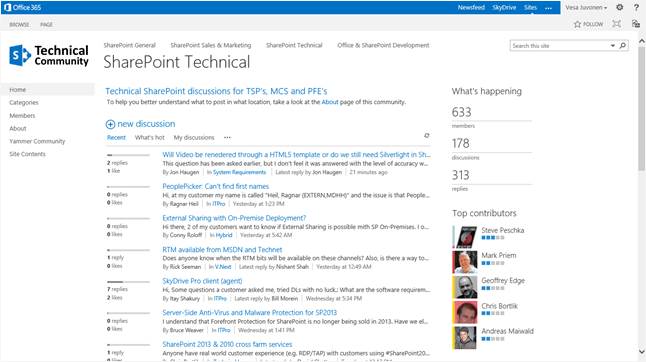Switch to the Page ribbon tab

pos(46,25)
